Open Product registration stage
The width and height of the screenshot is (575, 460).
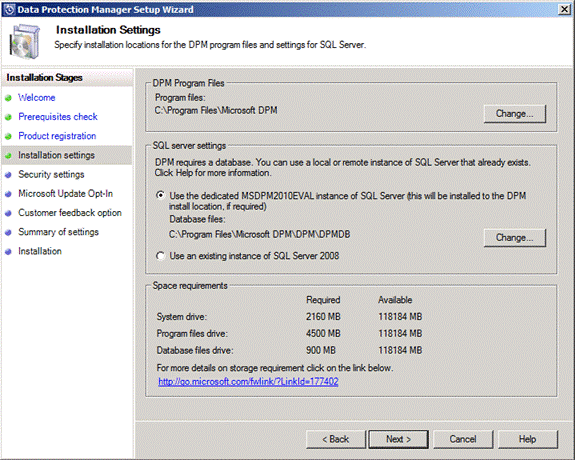pos(57,136)
